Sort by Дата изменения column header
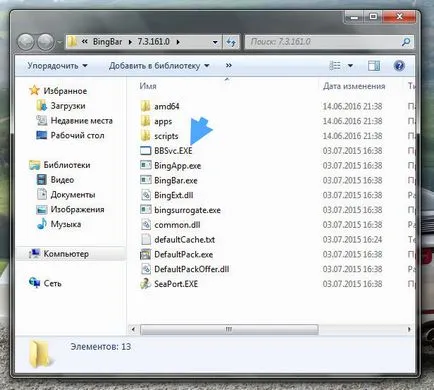 click(354, 86)
